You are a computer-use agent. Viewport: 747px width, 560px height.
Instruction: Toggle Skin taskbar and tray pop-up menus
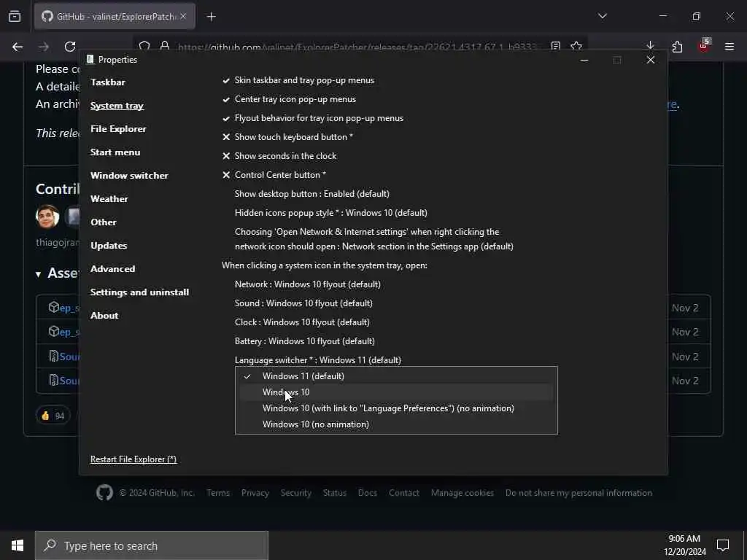(298, 80)
